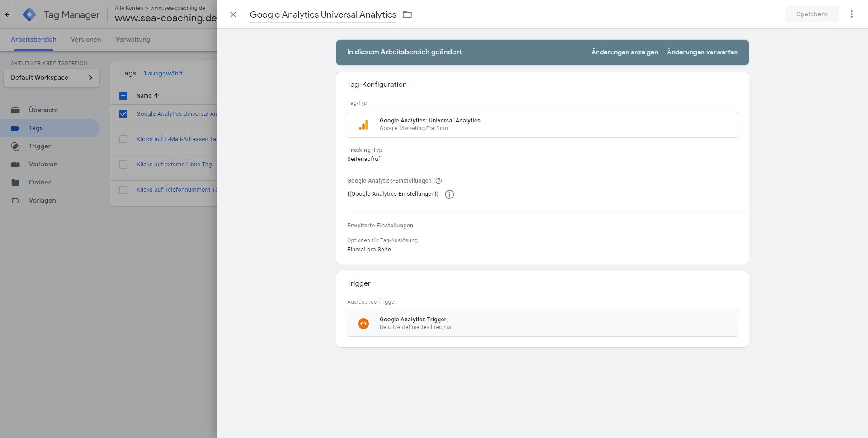Click the {{Google Analytics-Einstellungen}} variable text
868x438 pixels.
coord(393,194)
